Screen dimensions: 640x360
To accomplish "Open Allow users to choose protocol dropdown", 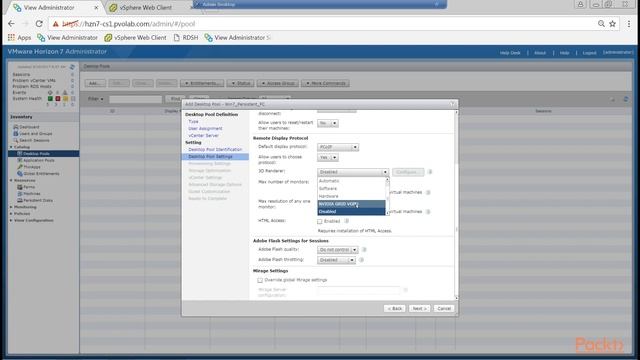I will pos(328,158).
